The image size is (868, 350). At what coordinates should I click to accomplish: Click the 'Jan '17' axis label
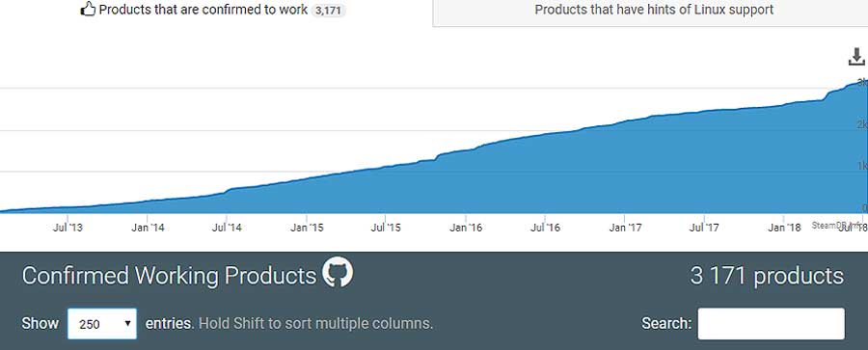point(625,228)
